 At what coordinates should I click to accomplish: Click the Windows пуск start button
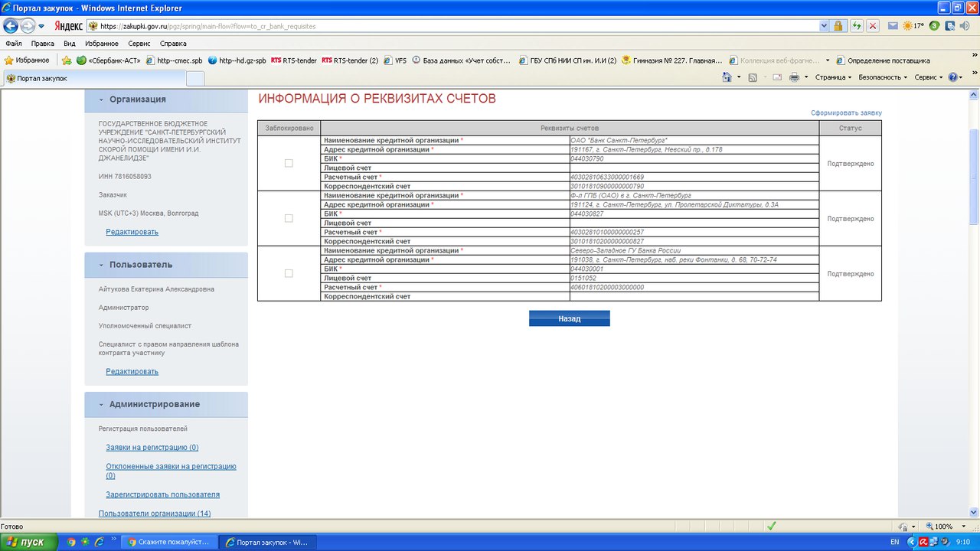28,542
